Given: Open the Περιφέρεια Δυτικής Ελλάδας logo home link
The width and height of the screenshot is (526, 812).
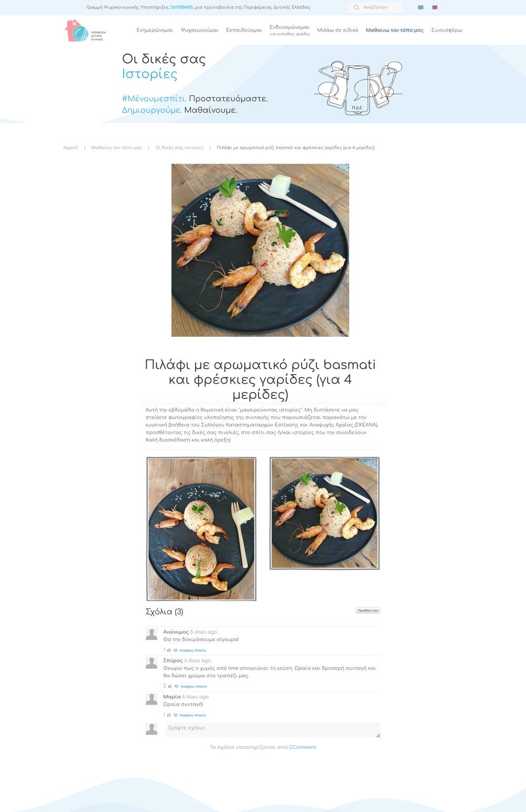Looking at the screenshot, I should point(85,31).
